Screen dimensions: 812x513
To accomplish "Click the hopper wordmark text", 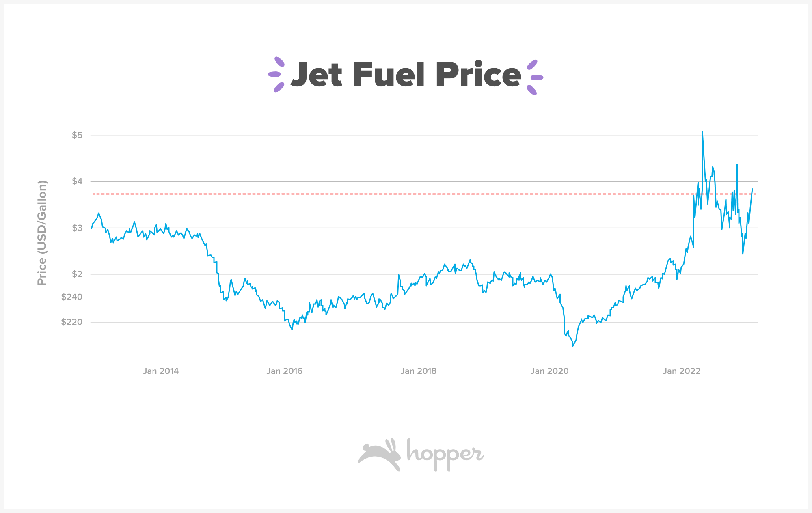I will point(445,454).
